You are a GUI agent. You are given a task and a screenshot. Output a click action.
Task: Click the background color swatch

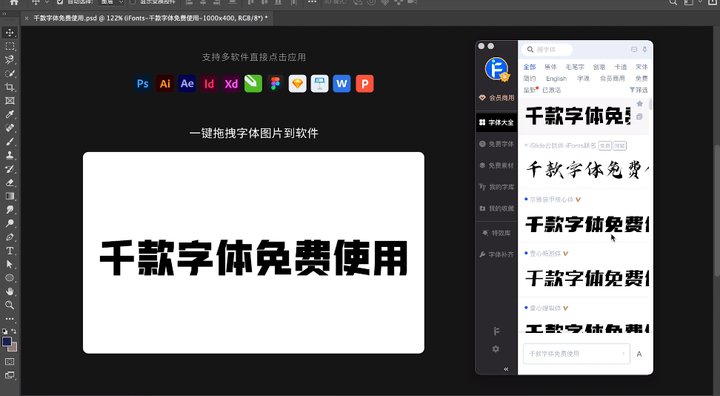13,347
